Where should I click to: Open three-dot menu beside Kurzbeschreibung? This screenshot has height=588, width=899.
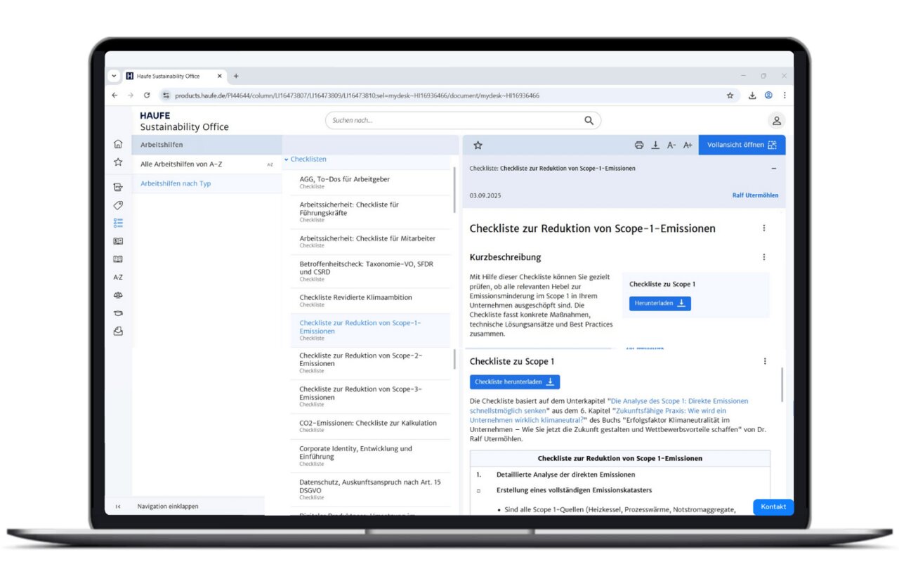coord(764,257)
